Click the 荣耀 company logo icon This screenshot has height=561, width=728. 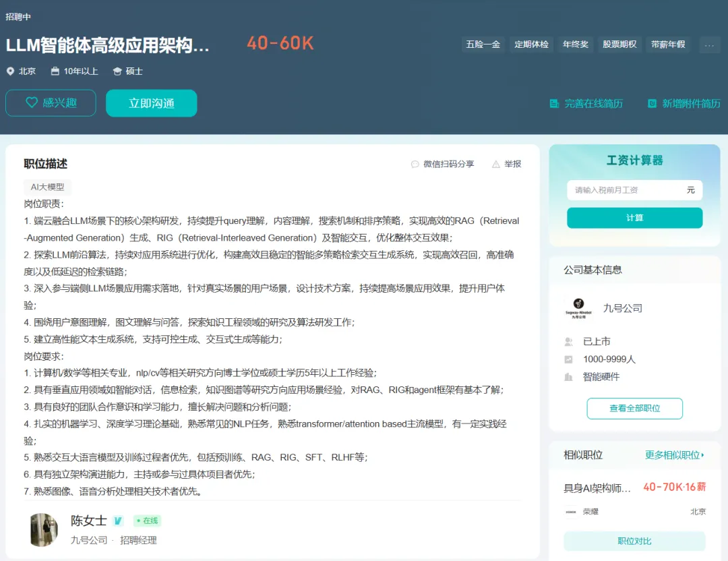click(x=571, y=512)
